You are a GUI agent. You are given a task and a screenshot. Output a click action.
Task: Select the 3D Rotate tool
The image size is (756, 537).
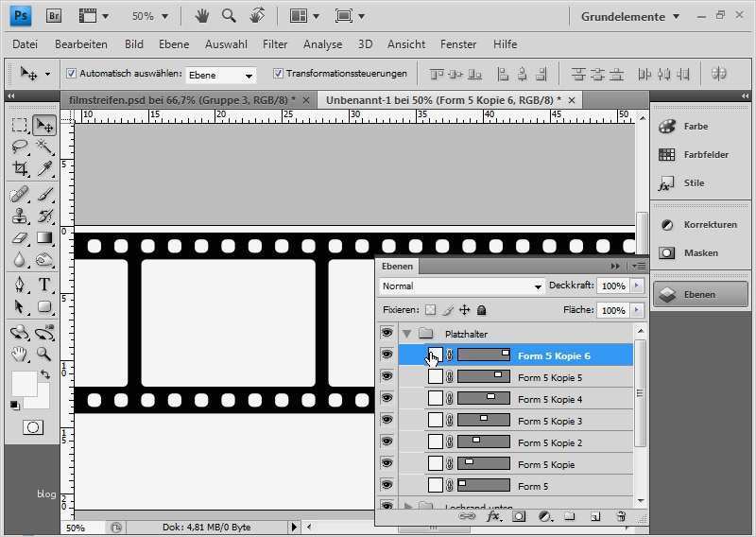(x=19, y=332)
